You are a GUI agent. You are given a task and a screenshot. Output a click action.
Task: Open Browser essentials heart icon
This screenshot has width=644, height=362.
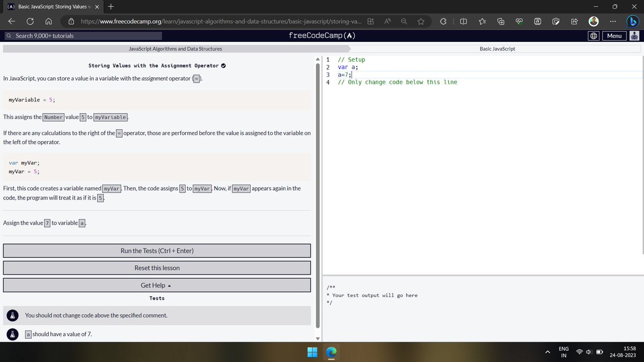[519, 21]
